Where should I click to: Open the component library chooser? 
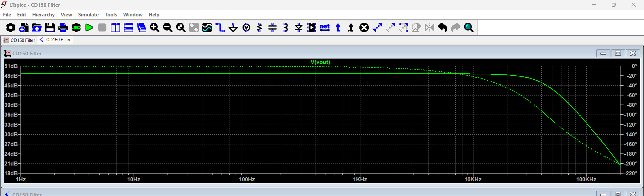coord(312,27)
